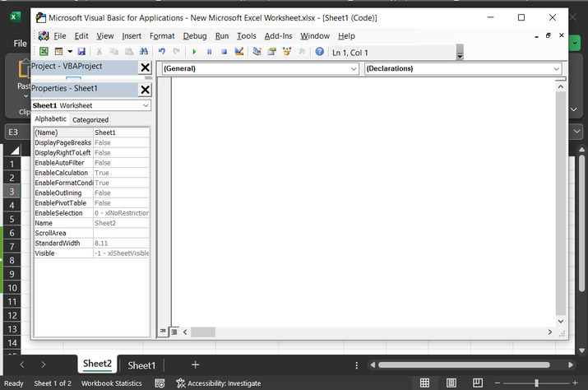Open the Properties Window icon
The height and width of the screenshot is (390, 588).
point(272,52)
